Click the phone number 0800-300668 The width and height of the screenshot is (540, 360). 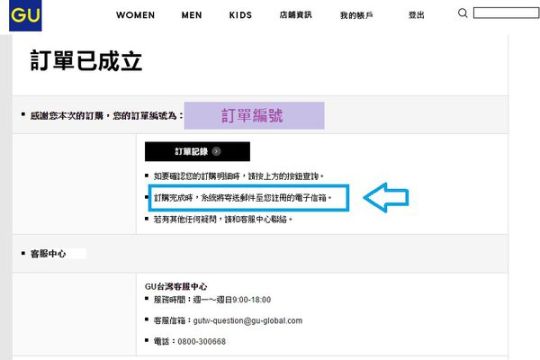pos(201,341)
